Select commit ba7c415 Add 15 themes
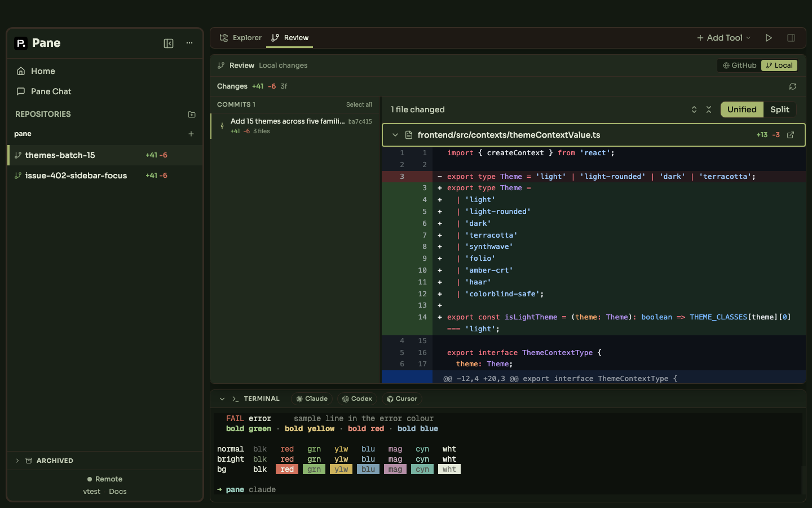 (x=295, y=126)
